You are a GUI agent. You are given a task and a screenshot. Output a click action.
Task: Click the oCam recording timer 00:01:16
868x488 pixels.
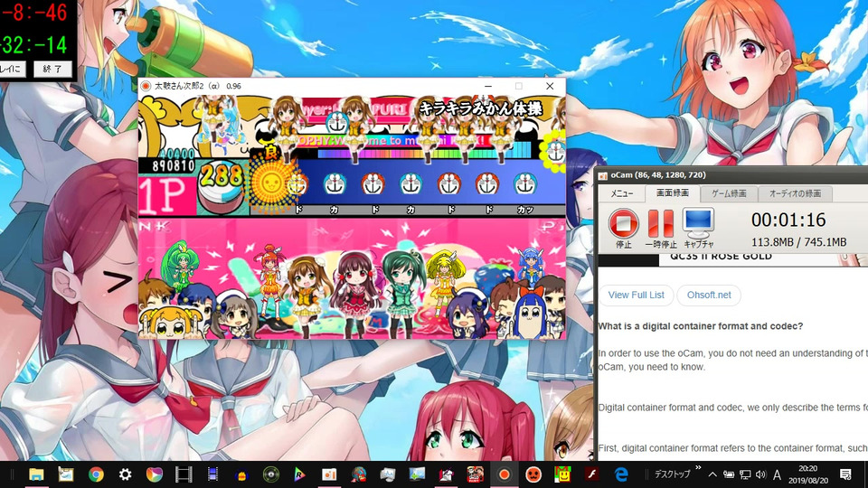[788, 220]
